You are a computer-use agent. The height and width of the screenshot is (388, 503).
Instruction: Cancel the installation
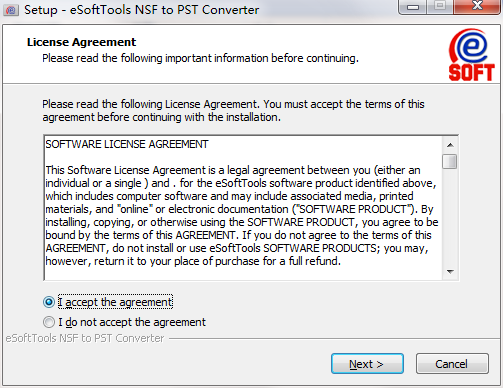point(452,364)
